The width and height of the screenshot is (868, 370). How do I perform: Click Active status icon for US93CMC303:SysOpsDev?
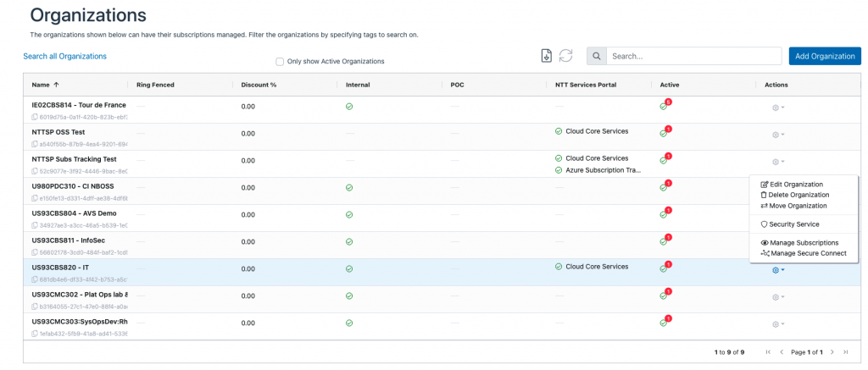(663, 323)
